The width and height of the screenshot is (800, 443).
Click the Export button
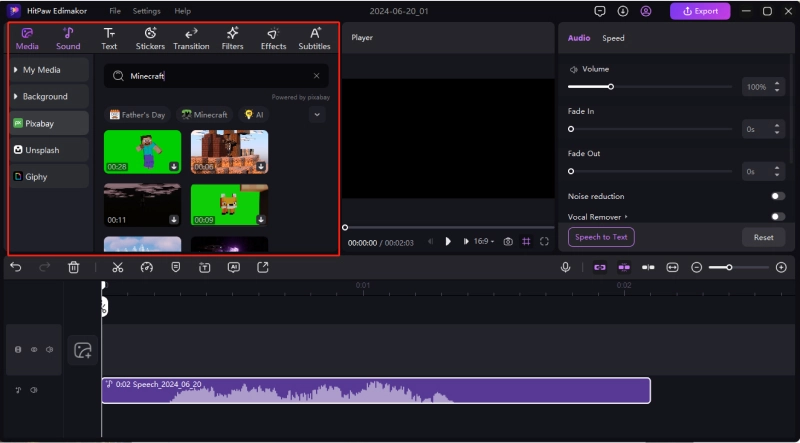pos(700,11)
